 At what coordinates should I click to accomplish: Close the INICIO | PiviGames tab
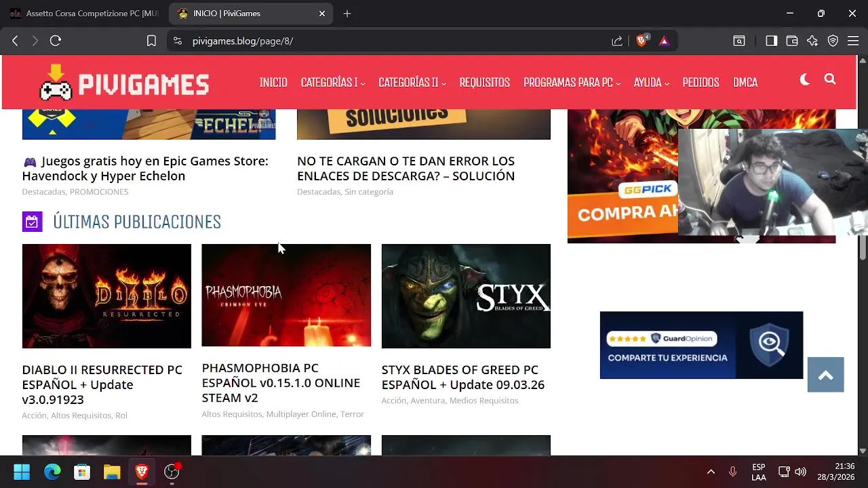[x=322, y=14]
